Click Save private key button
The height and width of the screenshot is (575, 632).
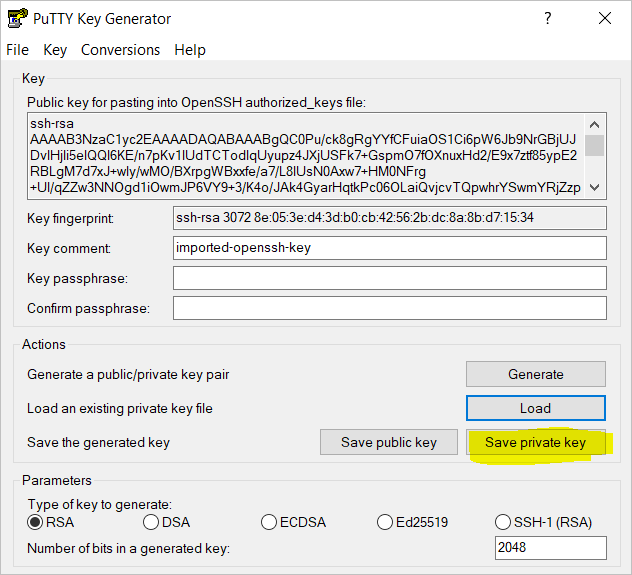point(536,442)
